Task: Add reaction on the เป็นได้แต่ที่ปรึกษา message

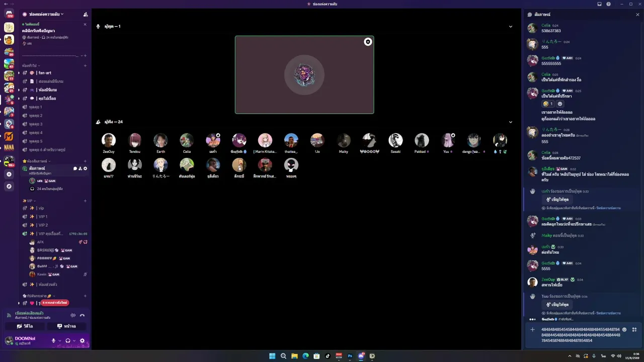Action: (x=560, y=104)
